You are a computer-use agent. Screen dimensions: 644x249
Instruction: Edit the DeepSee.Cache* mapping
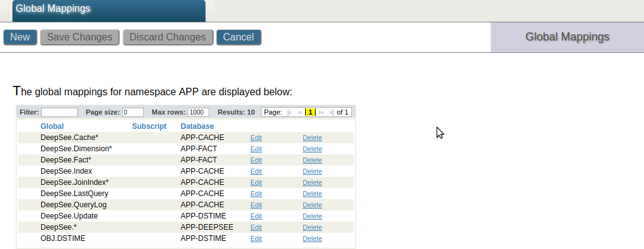tap(256, 138)
